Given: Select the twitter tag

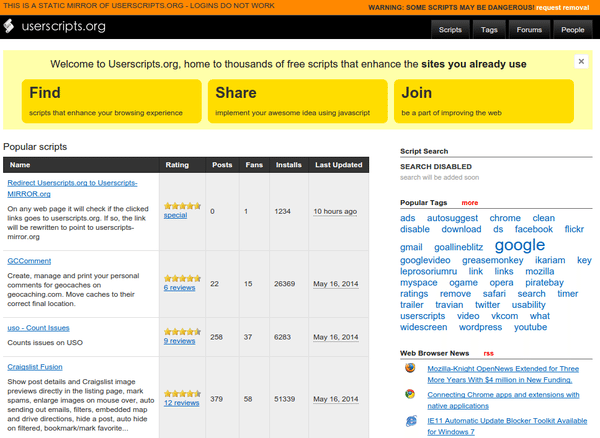Looking at the screenshot, I should (x=488, y=305).
